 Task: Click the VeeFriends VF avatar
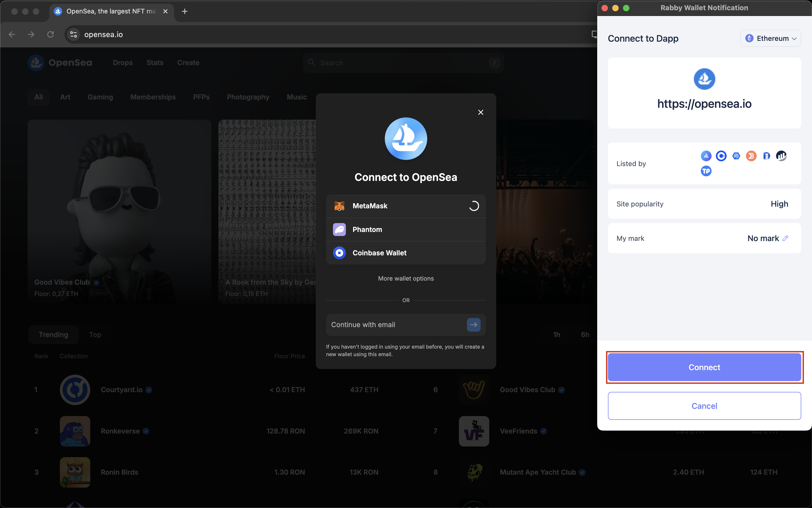coord(474,431)
